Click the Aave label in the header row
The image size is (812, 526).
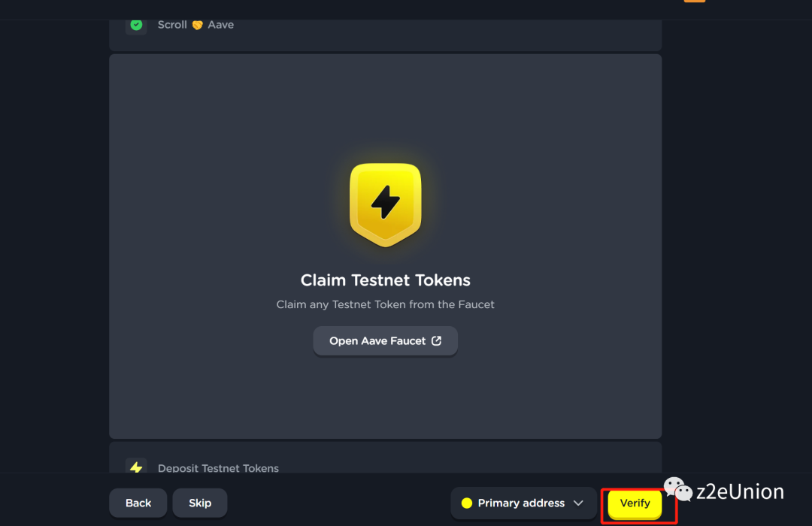[x=220, y=25]
